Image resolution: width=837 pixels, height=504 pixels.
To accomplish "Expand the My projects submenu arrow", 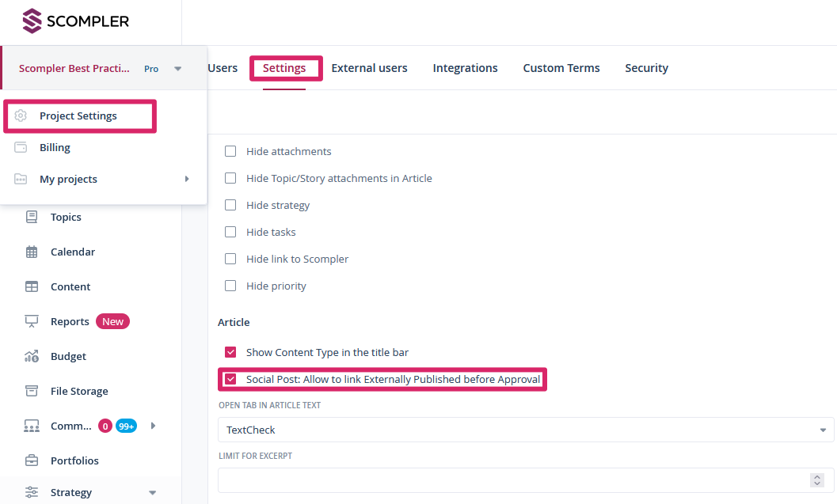I will coord(187,179).
